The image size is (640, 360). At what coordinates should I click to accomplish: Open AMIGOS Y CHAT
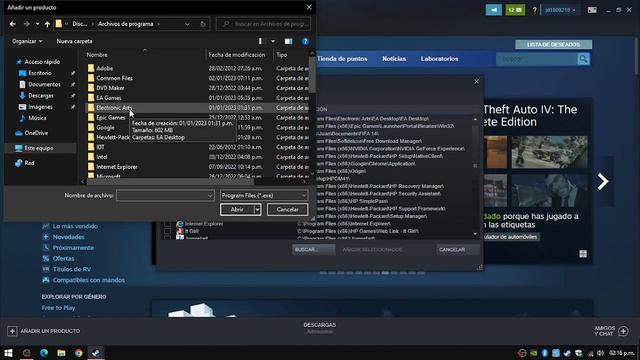coord(611,331)
